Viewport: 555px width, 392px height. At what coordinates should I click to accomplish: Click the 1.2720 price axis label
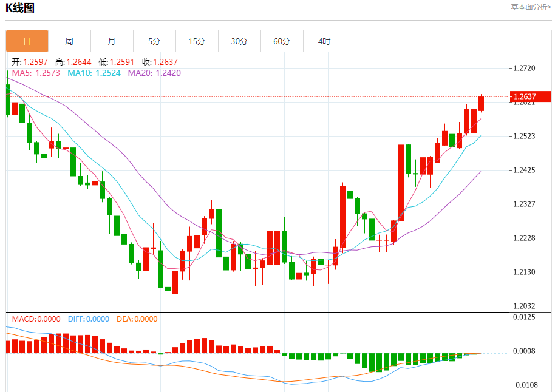524,68
